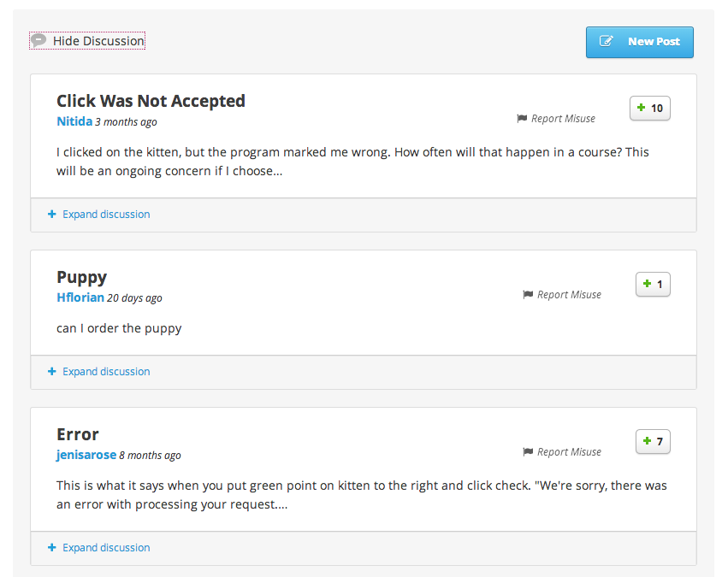Click the flag icon on the Error post

pos(528,452)
